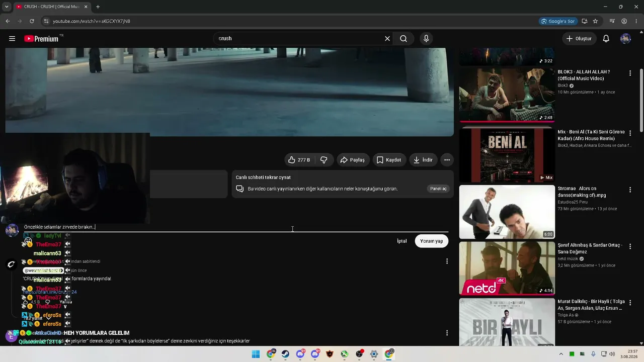Open more actions for the video
This screenshot has width=644, height=362.
(447, 160)
